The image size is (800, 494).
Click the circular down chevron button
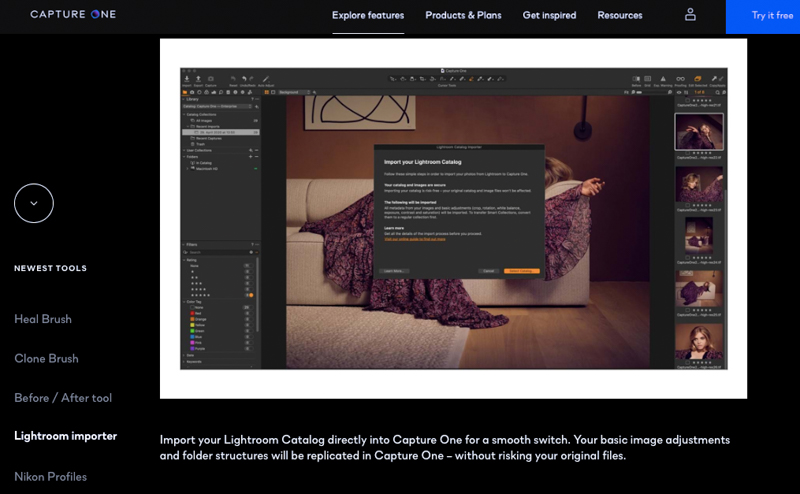point(34,203)
